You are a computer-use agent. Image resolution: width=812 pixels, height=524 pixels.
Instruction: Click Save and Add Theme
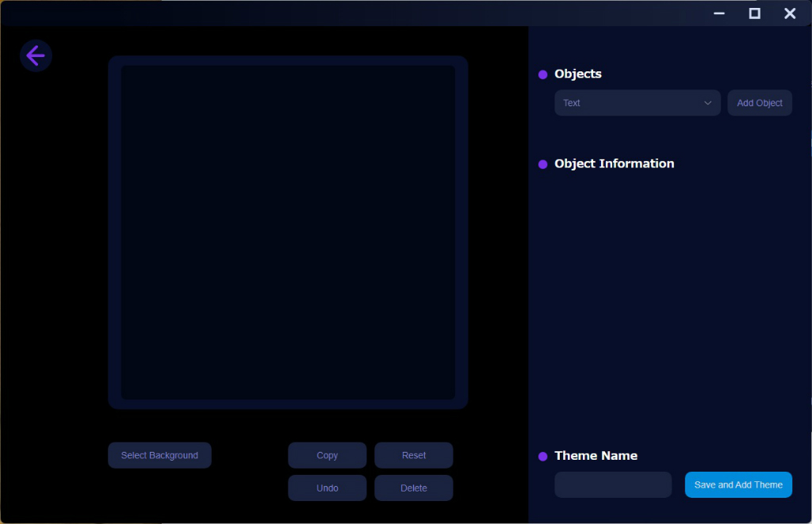(738, 484)
